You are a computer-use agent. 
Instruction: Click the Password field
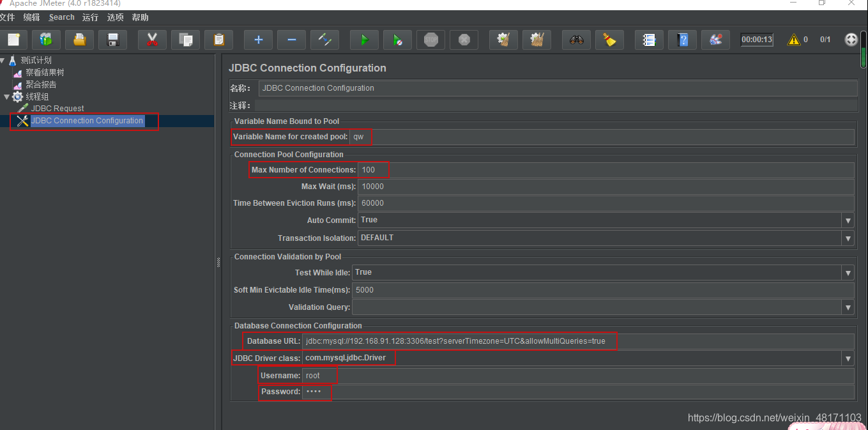[578, 392]
